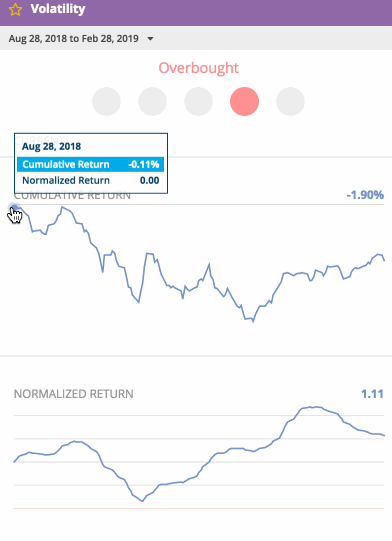Select the middle gray indicator circle

click(198, 101)
